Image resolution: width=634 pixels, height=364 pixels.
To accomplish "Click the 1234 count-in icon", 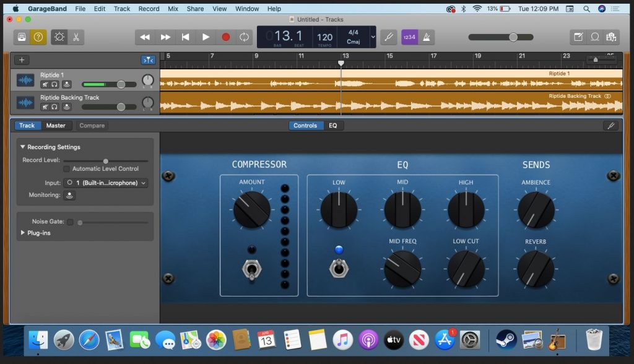I will tap(409, 37).
